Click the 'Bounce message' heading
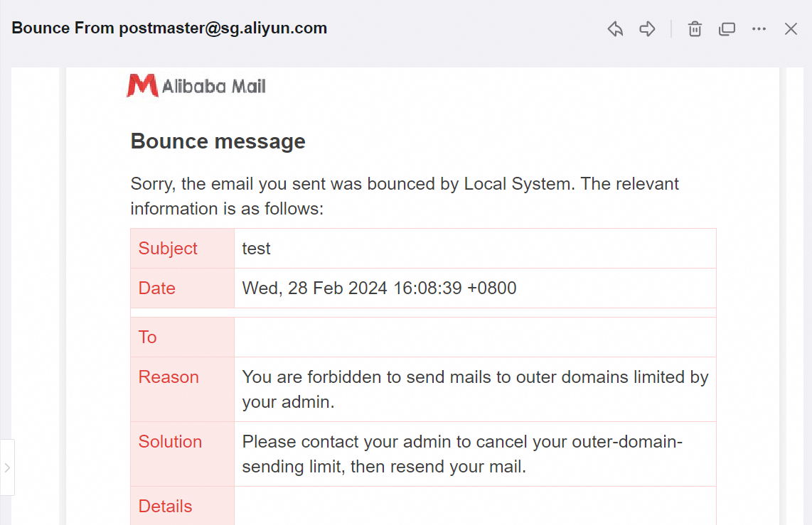 pyautogui.click(x=218, y=141)
